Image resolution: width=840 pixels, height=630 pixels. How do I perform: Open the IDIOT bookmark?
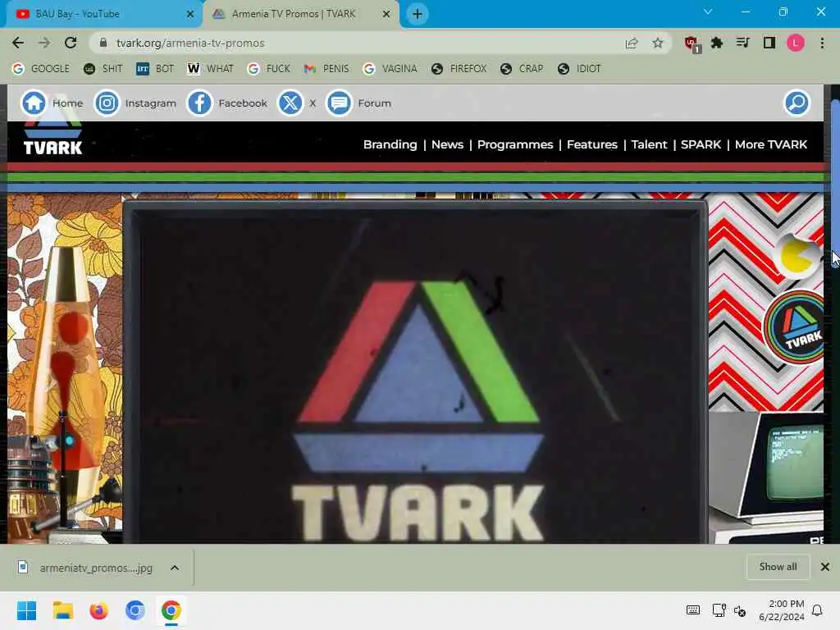pos(579,69)
